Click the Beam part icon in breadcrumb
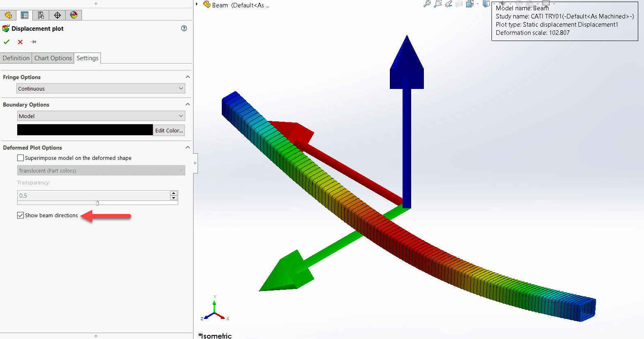Screen dimensions: 644x339 pos(207,5)
